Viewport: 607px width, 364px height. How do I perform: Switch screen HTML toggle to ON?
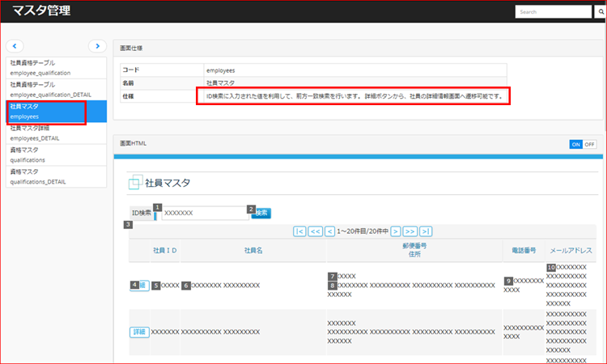tap(575, 144)
